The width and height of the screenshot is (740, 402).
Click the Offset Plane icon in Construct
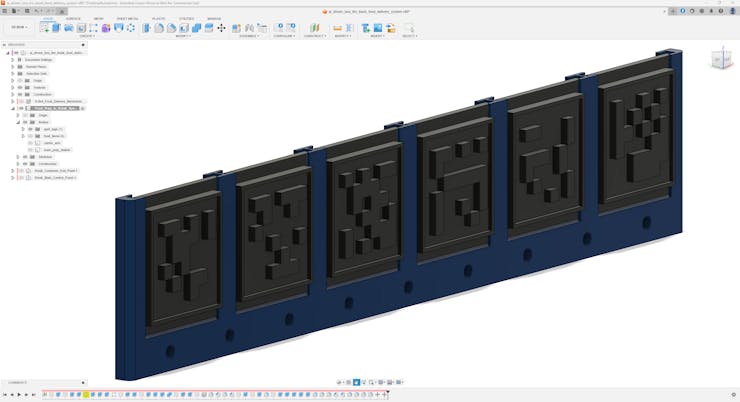coord(314,28)
